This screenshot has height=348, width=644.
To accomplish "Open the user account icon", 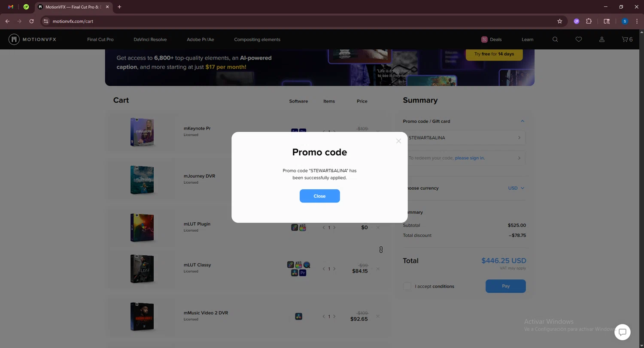I will (602, 39).
